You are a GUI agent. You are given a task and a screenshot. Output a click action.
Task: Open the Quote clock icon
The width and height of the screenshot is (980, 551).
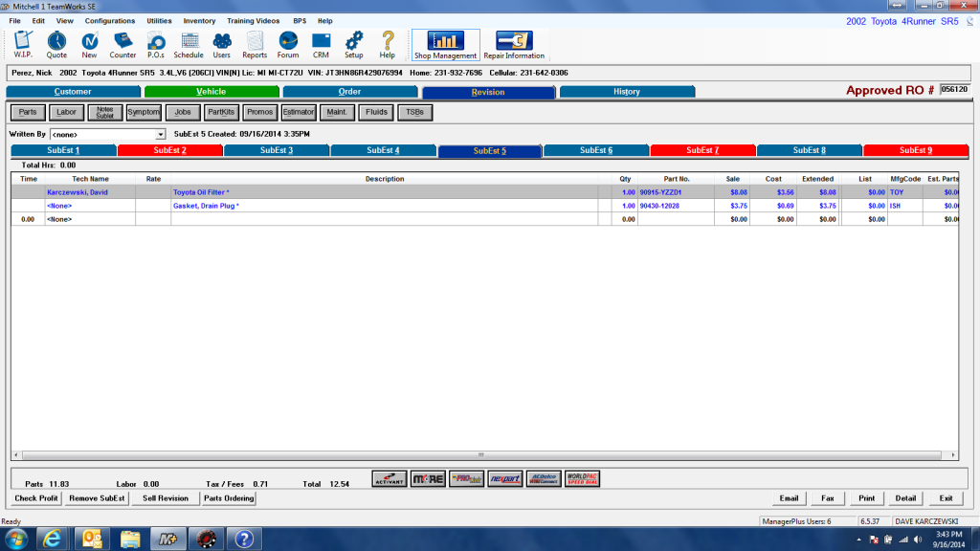tap(56, 45)
